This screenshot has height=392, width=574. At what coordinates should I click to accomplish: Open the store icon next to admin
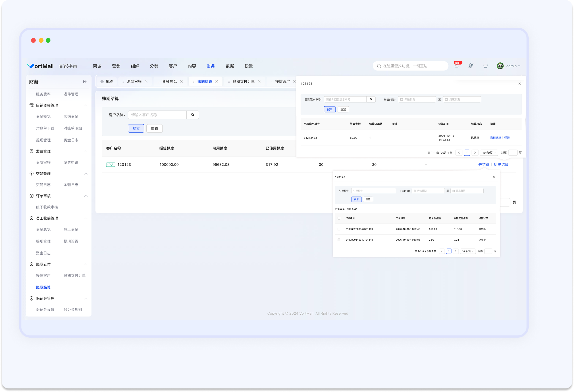(x=485, y=66)
